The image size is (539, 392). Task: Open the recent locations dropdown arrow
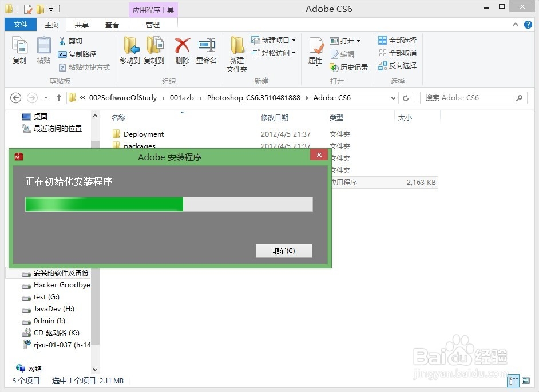[x=46, y=98]
